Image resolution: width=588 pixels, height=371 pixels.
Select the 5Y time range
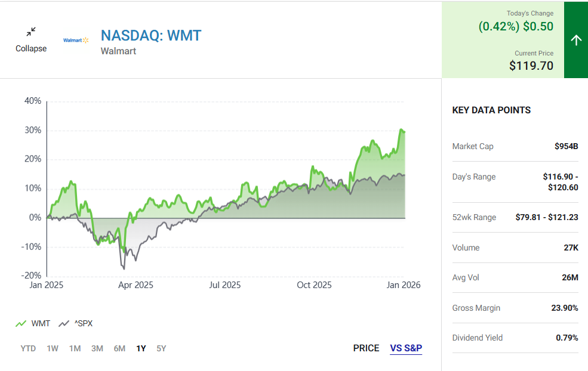pos(161,348)
